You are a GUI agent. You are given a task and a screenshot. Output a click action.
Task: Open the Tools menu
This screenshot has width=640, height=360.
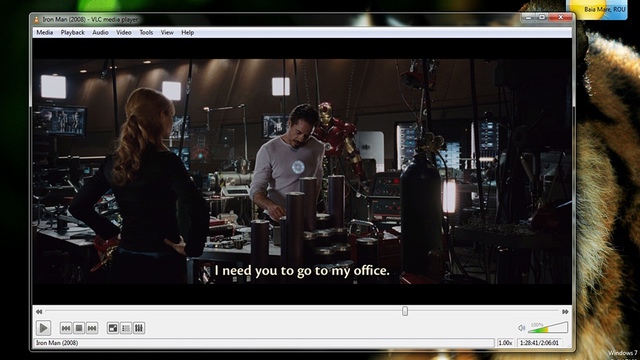pos(146,32)
